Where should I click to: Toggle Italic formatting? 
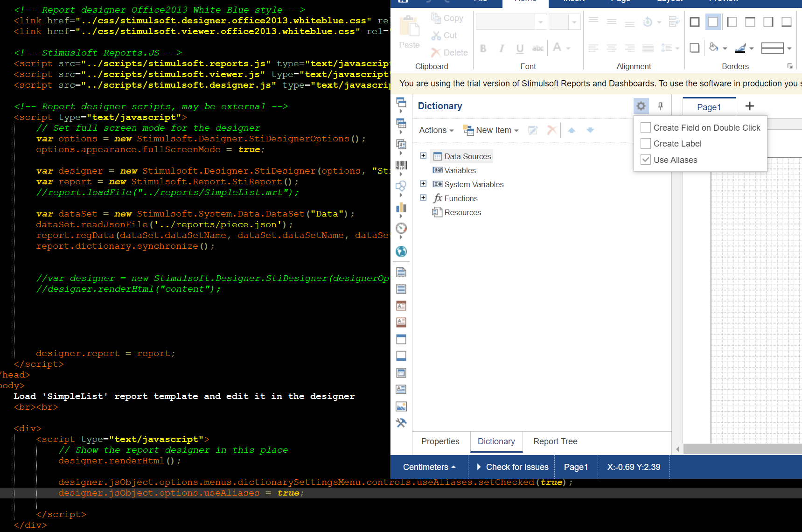502,48
